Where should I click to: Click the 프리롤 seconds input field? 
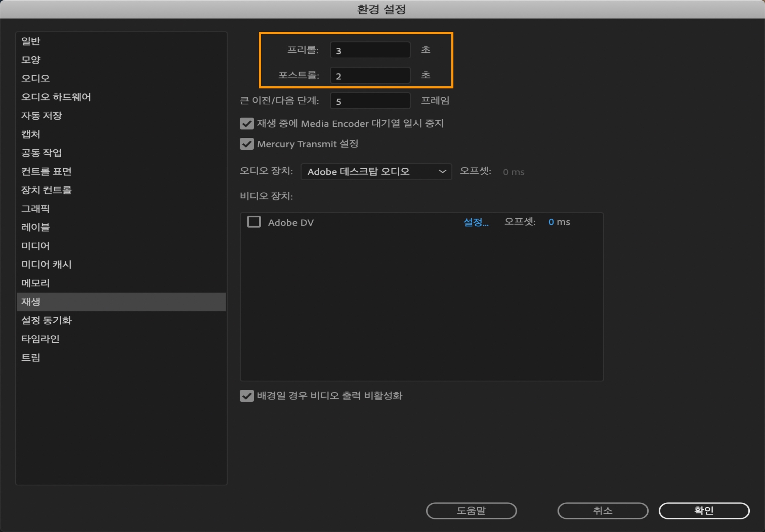370,50
